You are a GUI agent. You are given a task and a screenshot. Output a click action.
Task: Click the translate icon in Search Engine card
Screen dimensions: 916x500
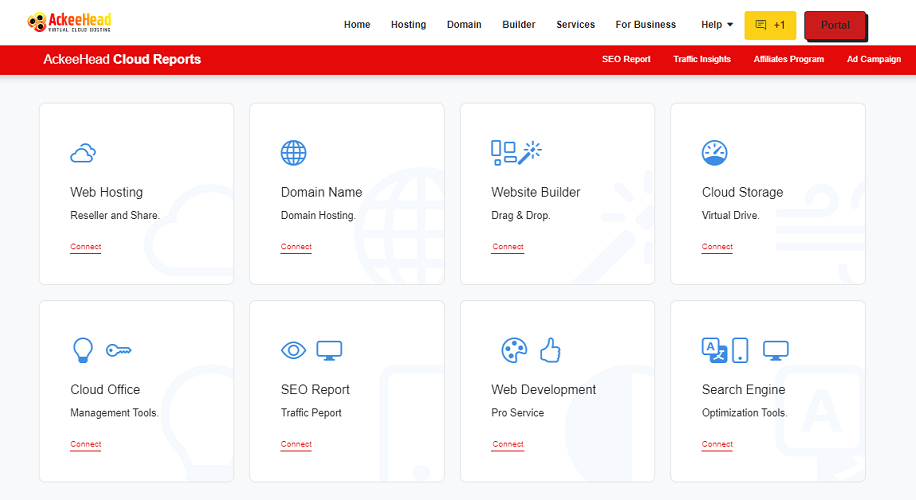point(714,350)
